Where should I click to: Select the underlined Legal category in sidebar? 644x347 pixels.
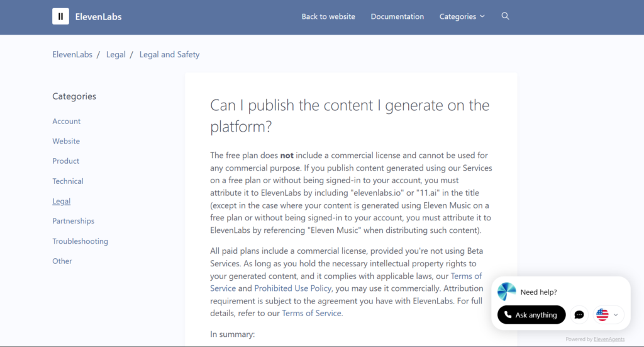coord(61,201)
